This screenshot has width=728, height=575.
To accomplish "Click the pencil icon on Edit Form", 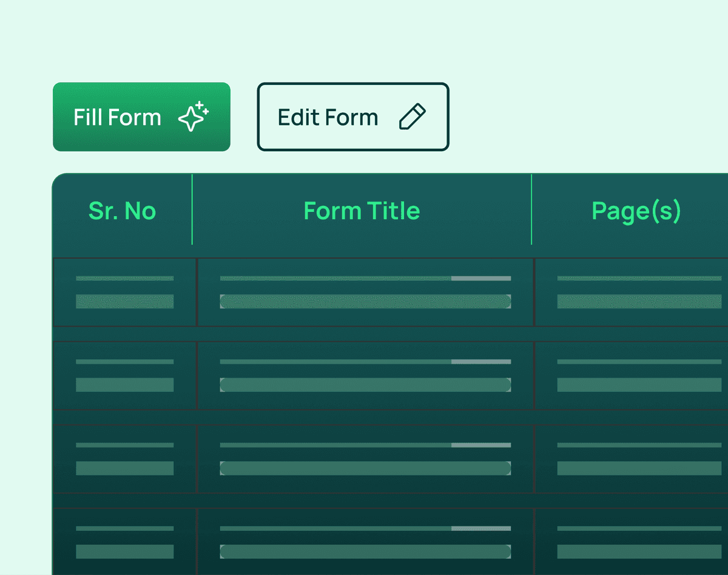I will tap(413, 117).
